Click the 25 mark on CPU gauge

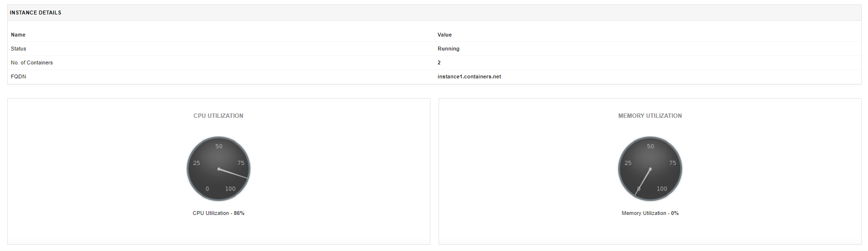tap(196, 163)
